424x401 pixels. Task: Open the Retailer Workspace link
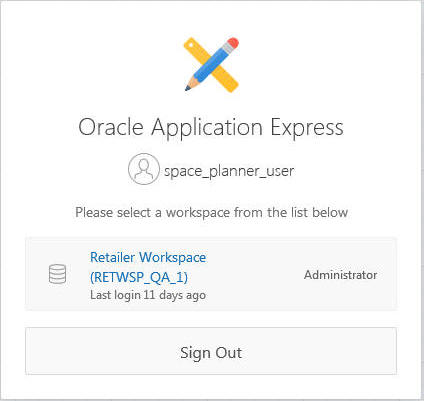[x=148, y=257]
